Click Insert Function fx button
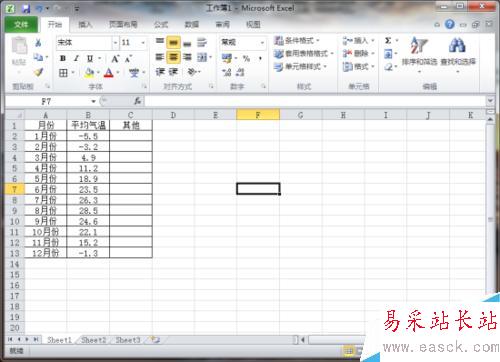The width and height of the screenshot is (500, 362). click(x=137, y=101)
